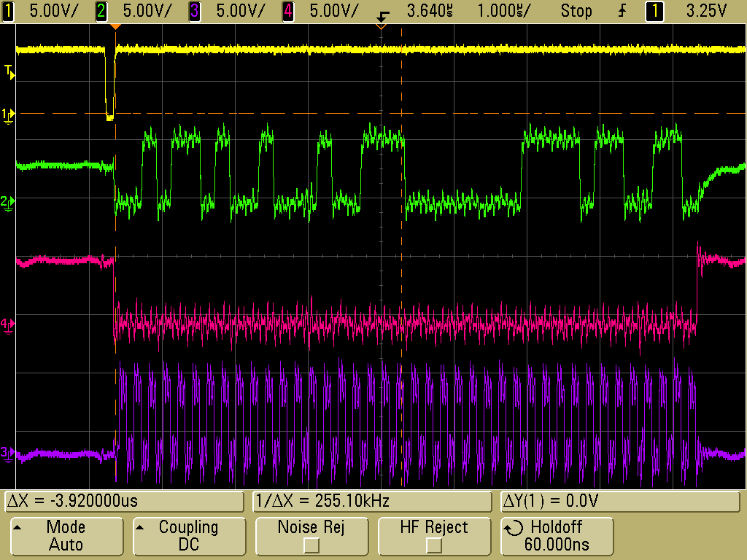Click channel 1 ground reference marker
Screen dimensions: 747x560
click(x=7, y=115)
